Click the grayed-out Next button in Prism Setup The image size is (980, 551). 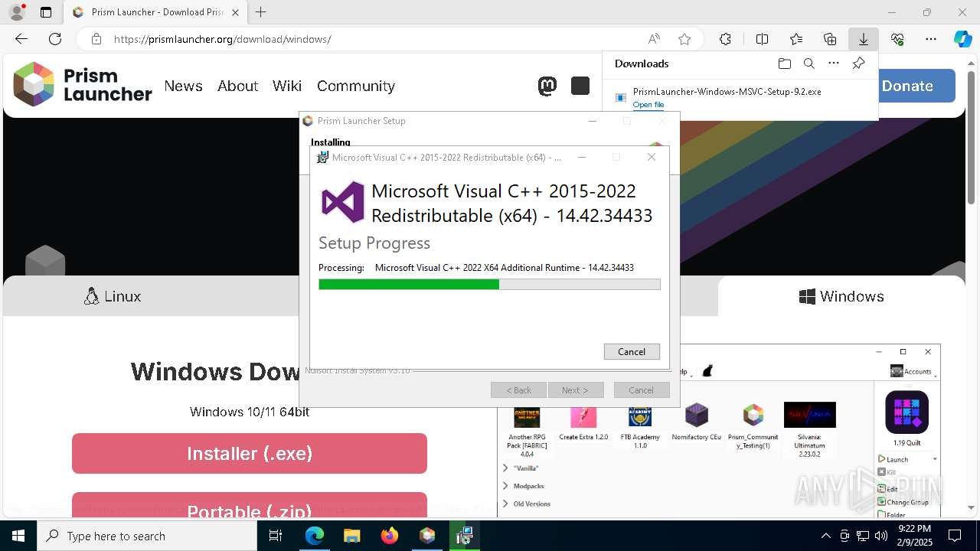(576, 390)
